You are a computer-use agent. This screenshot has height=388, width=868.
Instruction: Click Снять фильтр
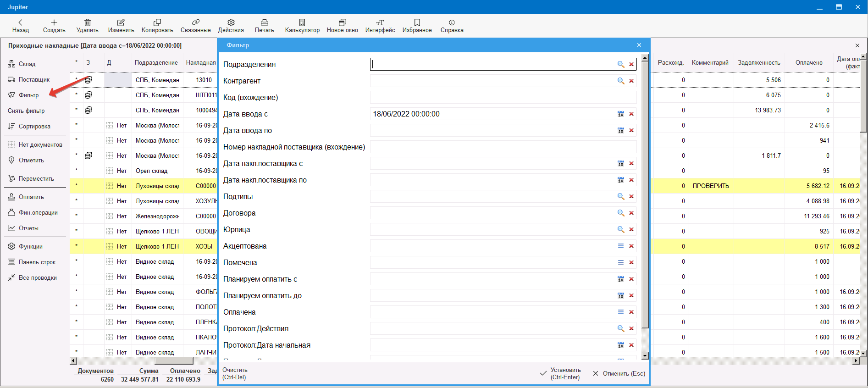(26, 111)
